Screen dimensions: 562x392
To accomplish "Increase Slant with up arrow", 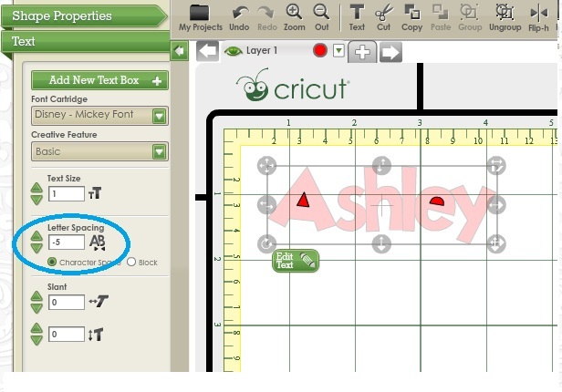I will tap(36, 296).
